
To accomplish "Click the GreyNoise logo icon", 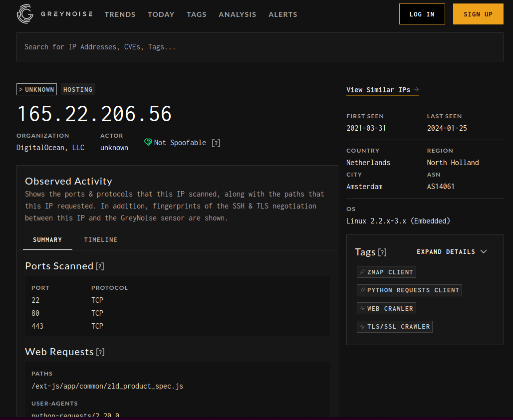I will point(24,14).
